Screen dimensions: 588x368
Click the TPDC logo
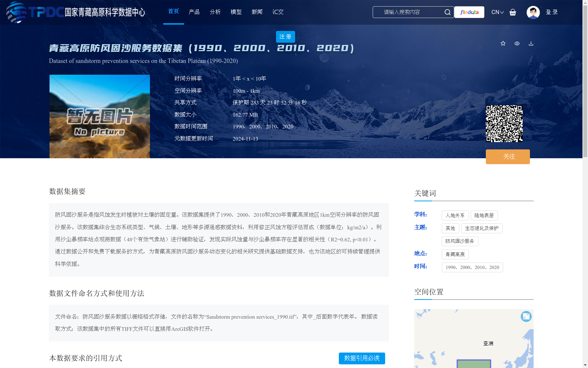click(x=75, y=12)
